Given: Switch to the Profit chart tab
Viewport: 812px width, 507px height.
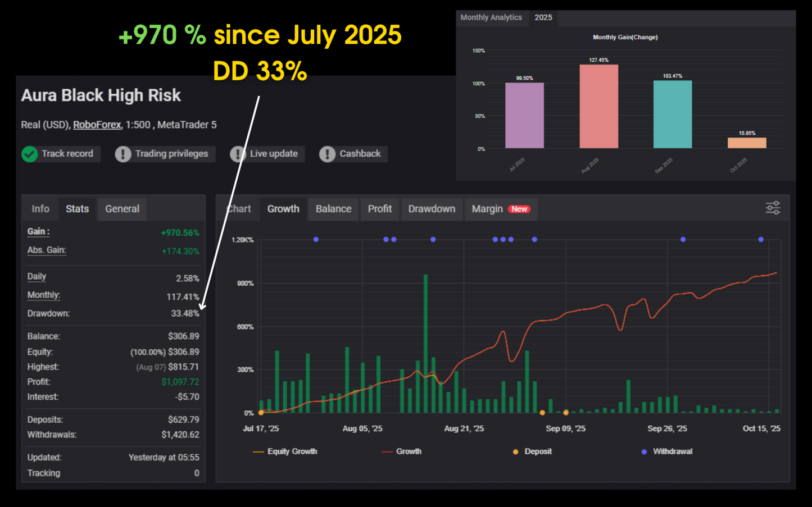Looking at the screenshot, I should tap(380, 209).
